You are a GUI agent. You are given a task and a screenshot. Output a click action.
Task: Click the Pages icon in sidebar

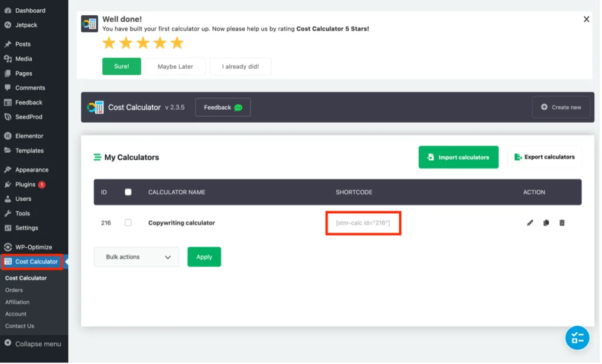pos(8,73)
